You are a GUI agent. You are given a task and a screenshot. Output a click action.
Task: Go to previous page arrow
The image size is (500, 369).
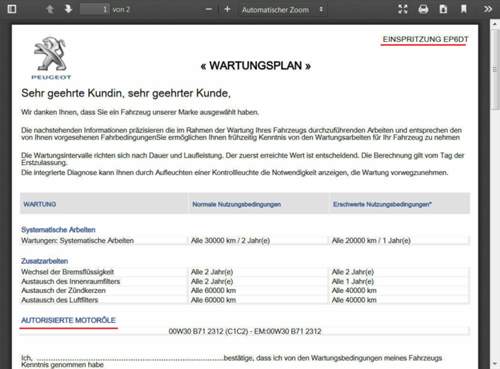pyautogui.click(x=50, y=9)
